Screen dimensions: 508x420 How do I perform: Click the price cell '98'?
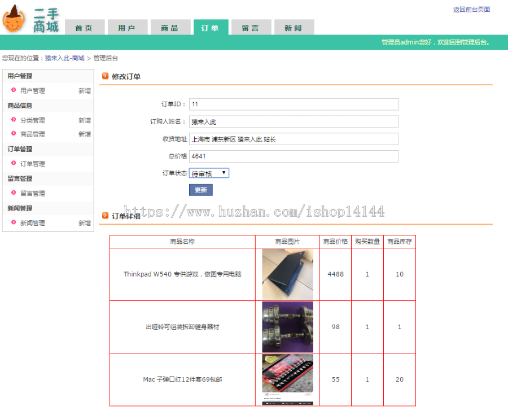pos(336,327)
